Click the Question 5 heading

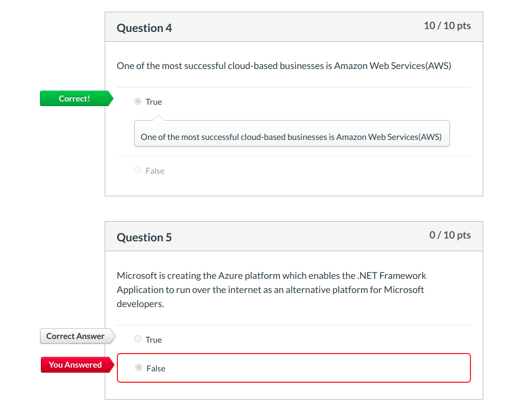[144, 238]
